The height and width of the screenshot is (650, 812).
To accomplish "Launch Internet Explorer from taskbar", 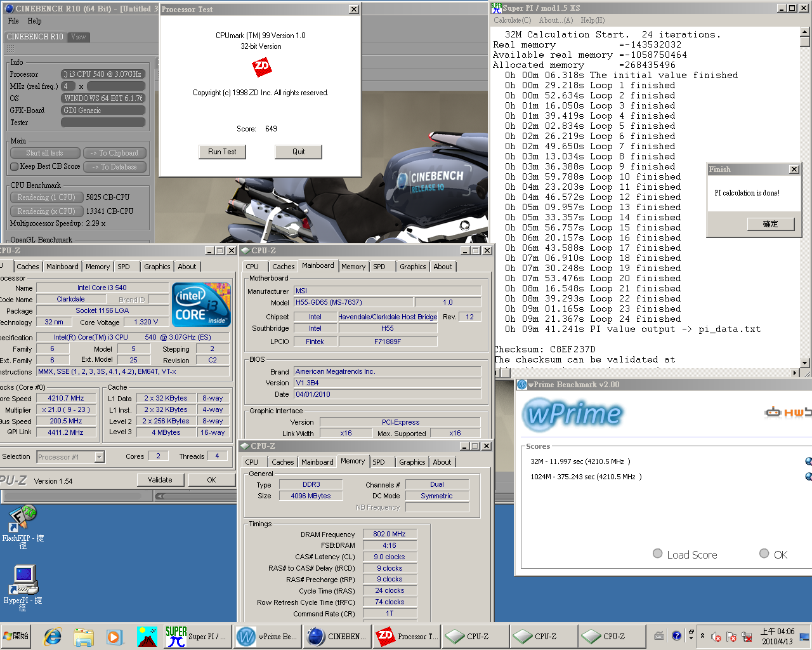I will pos(53,636).
